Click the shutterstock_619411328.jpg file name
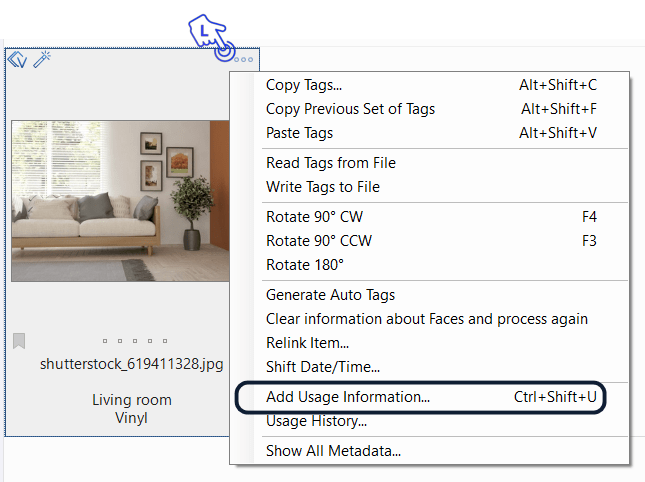645x482 pixels. point(132,364)
